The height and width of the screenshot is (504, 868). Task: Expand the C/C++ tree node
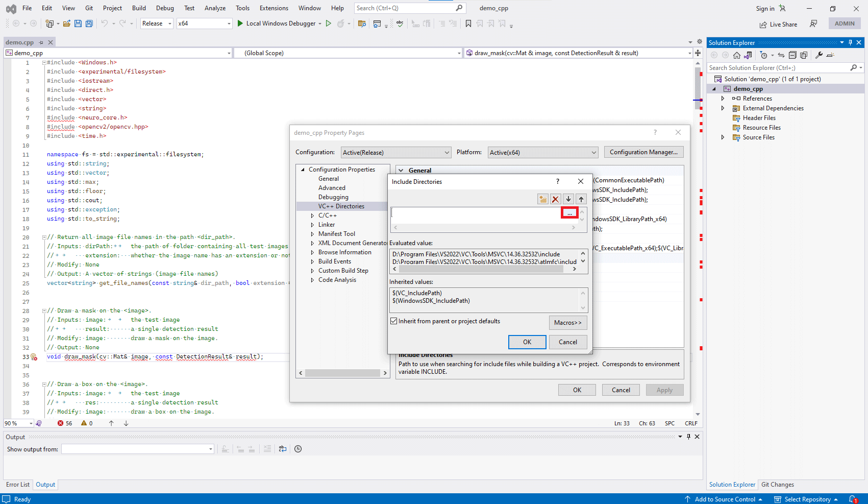(x=312, y=215)
